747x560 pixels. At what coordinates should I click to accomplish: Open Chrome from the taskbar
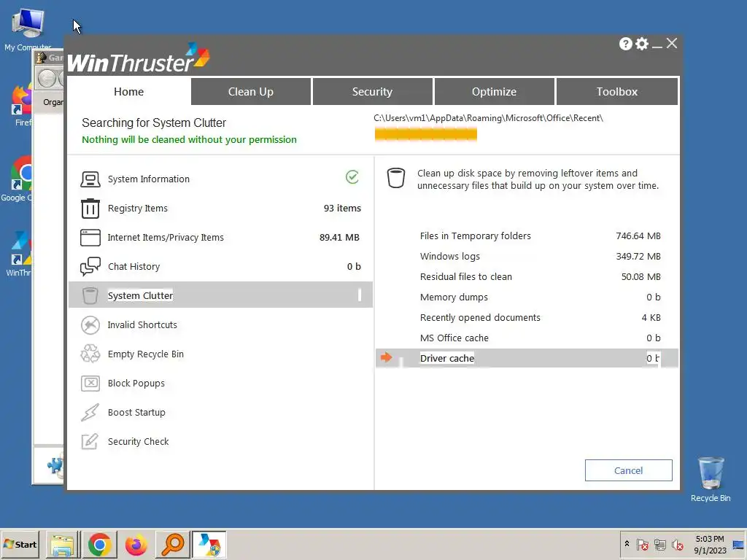99,544
